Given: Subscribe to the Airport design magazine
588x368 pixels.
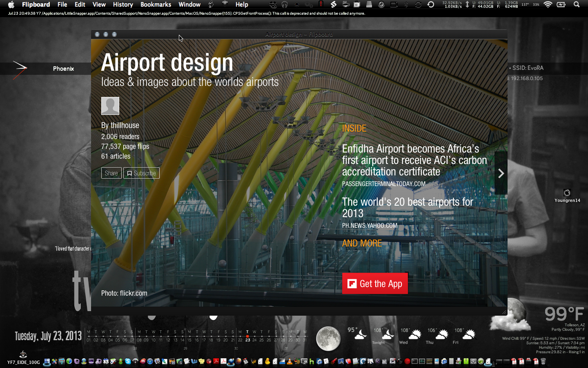Looking at the screenshot, I should pos(141,173).
